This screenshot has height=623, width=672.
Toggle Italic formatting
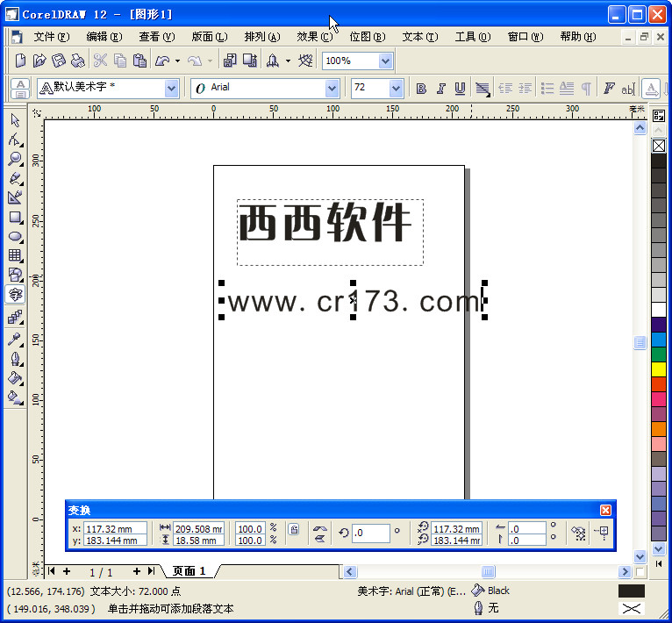pyautogui.click(x=440, y=89)
